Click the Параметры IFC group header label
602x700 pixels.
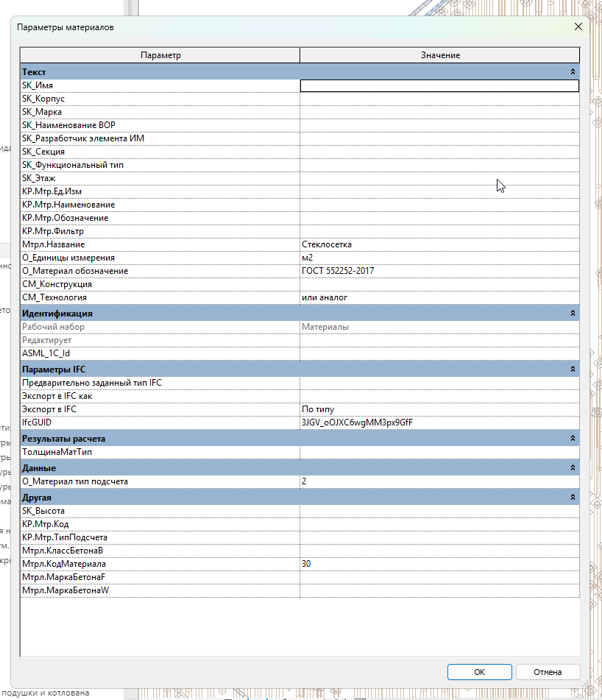[x=54, y=370]
